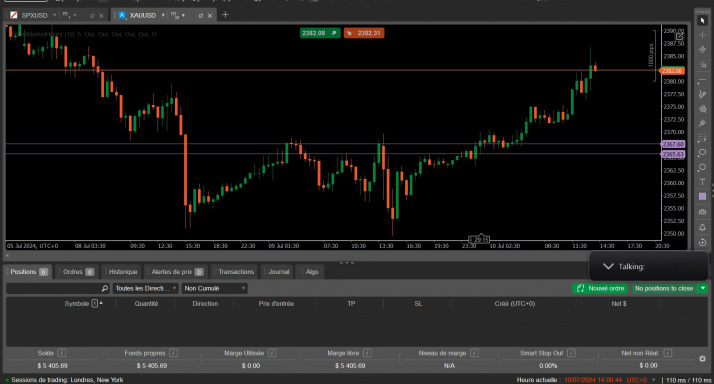Screen dimensions: 714x384
Task: Click the Nouvel ordre button
Action: tap(600, 288)
